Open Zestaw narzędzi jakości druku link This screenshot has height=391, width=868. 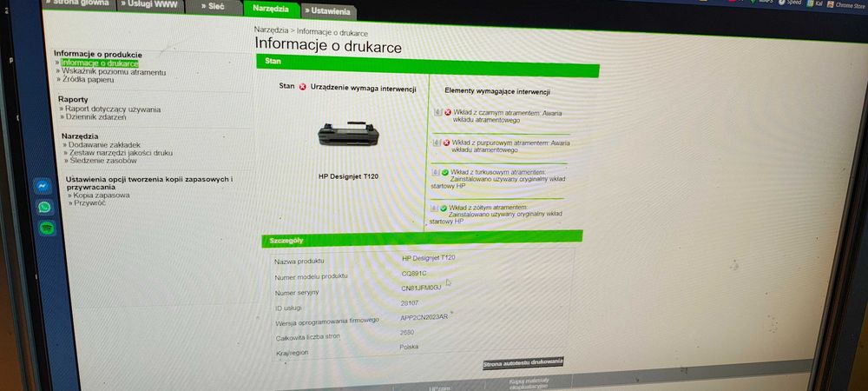[122, 152]
